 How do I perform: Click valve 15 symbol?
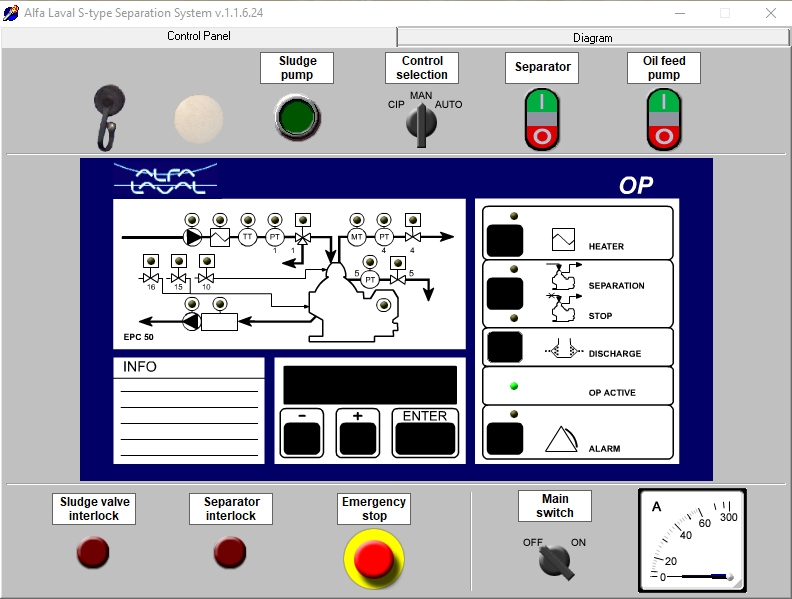[178, 278]
